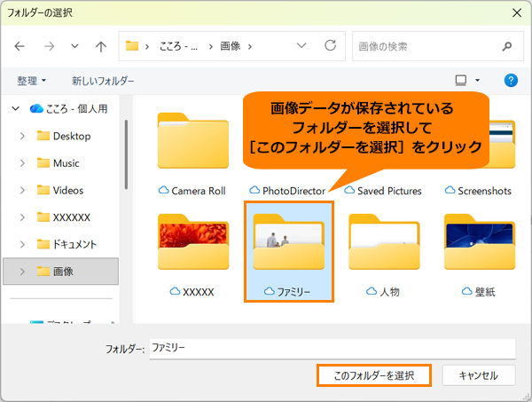Refresh the current folder view

331,45
